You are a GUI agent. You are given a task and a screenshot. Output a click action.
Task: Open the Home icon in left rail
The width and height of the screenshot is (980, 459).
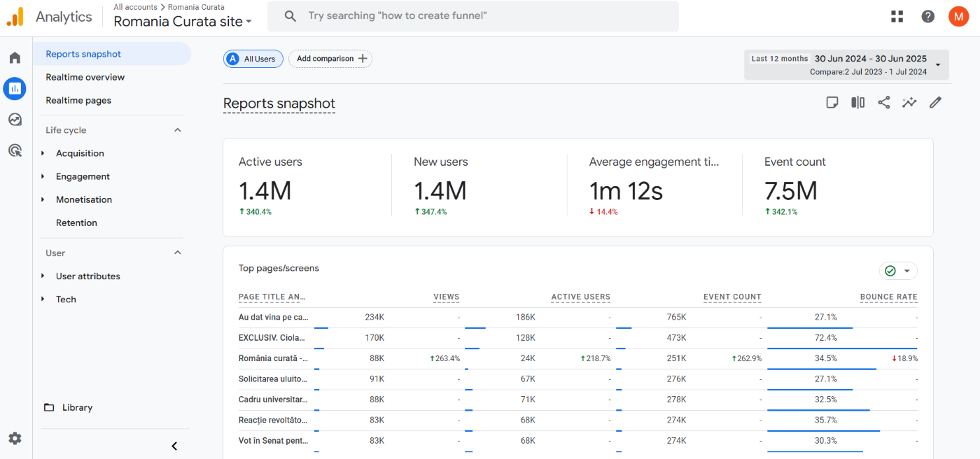click(15, 57)
